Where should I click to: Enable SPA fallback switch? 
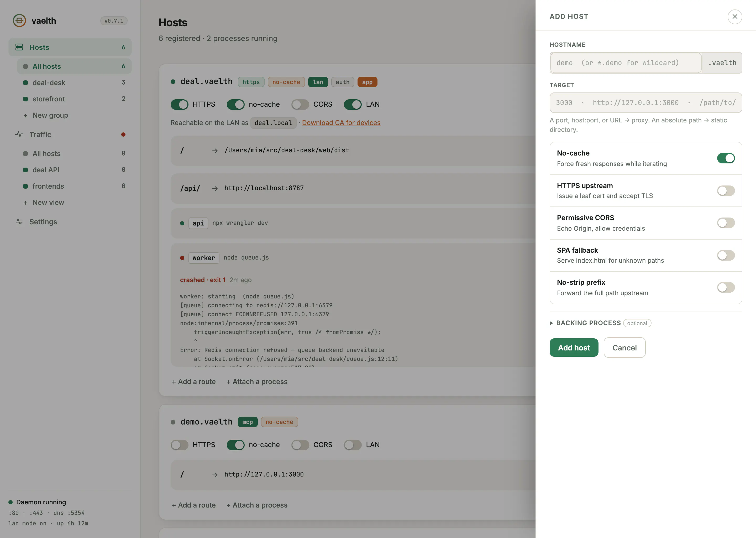[x=726, y=255]
